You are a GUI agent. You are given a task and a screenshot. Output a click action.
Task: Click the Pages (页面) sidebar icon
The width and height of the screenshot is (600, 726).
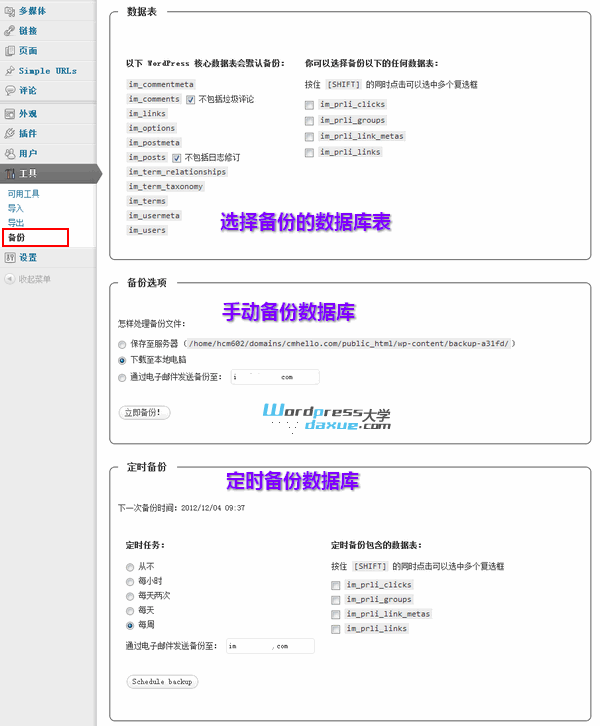[x=9, y=51]
